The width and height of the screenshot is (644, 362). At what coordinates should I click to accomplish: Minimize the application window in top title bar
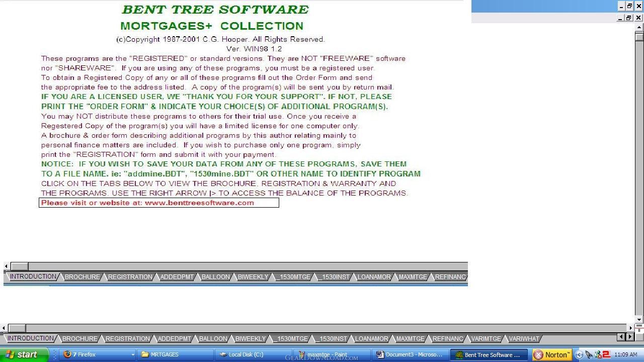pyautogui.click(x=621, y=6)
